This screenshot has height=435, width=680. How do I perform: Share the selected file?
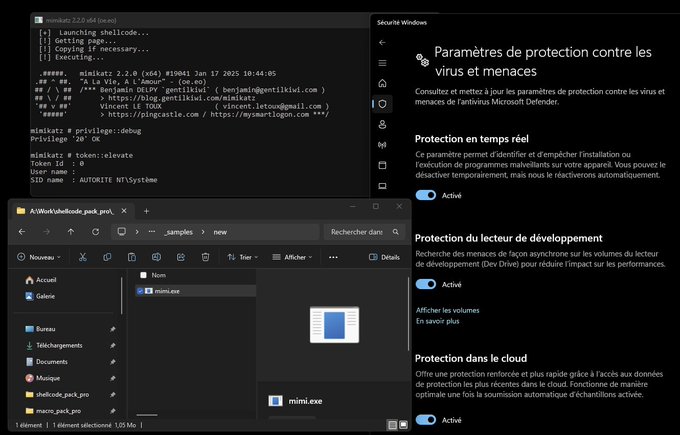(181, 257)
